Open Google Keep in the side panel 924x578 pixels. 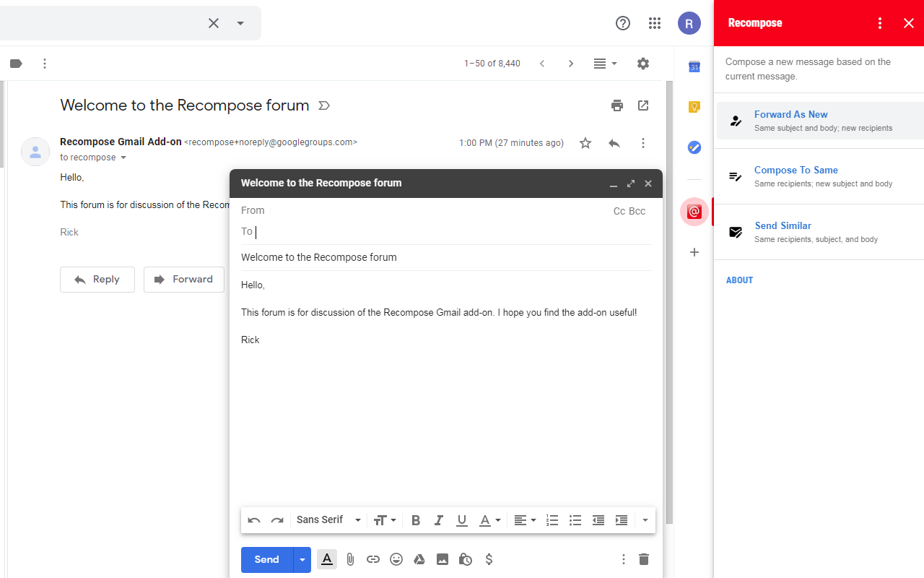(x=694, y=107)
